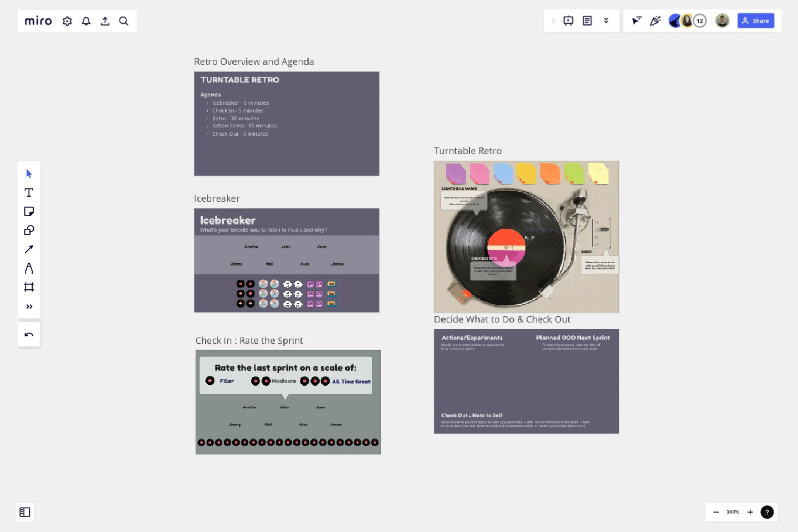
Task: Select the Turntable Retro frame title
Action: pos(468,151)
